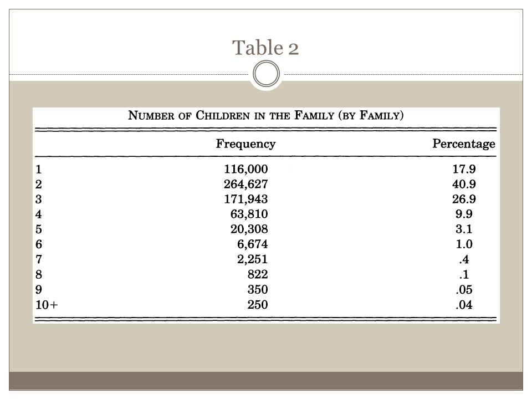Viewport: 532px width, 399px height.
Task: Select the frequency value 2,251
Action: click(x=253, y=259)
